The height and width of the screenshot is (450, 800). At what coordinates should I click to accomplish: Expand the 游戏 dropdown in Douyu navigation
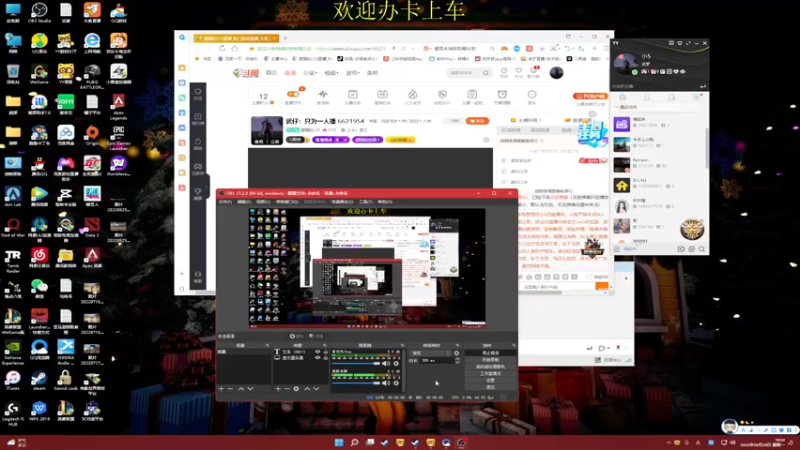pos(353,73)
